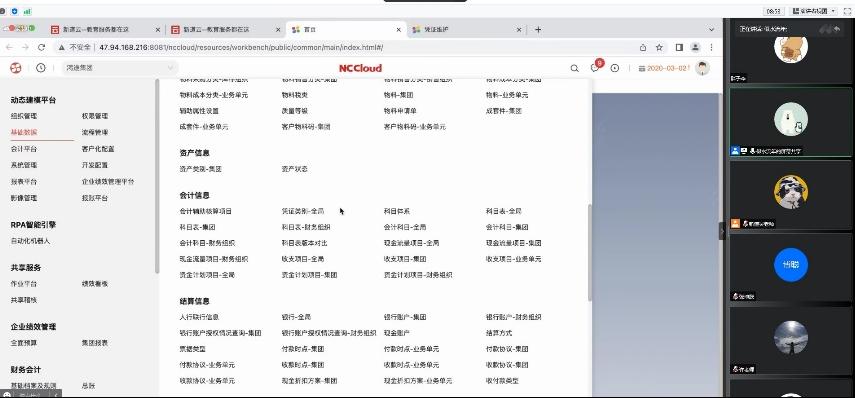The width and height of the screenshot is (855, 398).
Task: Click the Chrome profile icon
Action: click(x=695, y=47)
